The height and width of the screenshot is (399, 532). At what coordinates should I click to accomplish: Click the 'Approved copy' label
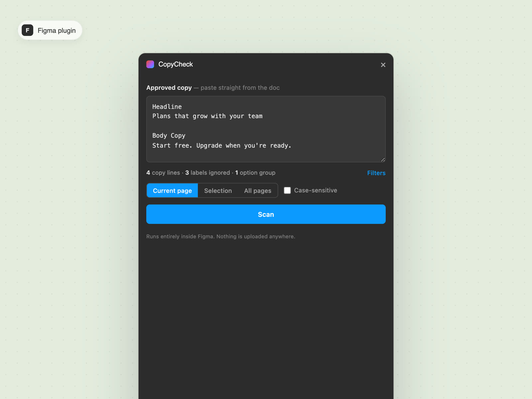pyautogui.click(x=169, y=88)
